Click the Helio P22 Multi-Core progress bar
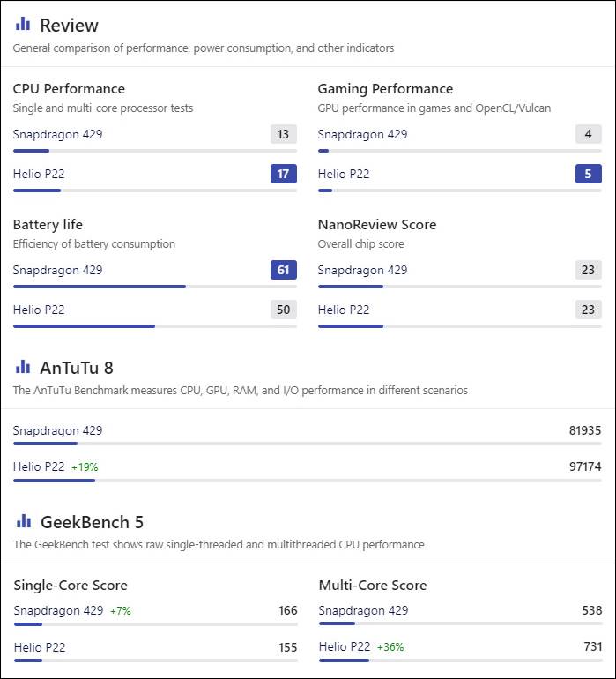 coord(461,660)
